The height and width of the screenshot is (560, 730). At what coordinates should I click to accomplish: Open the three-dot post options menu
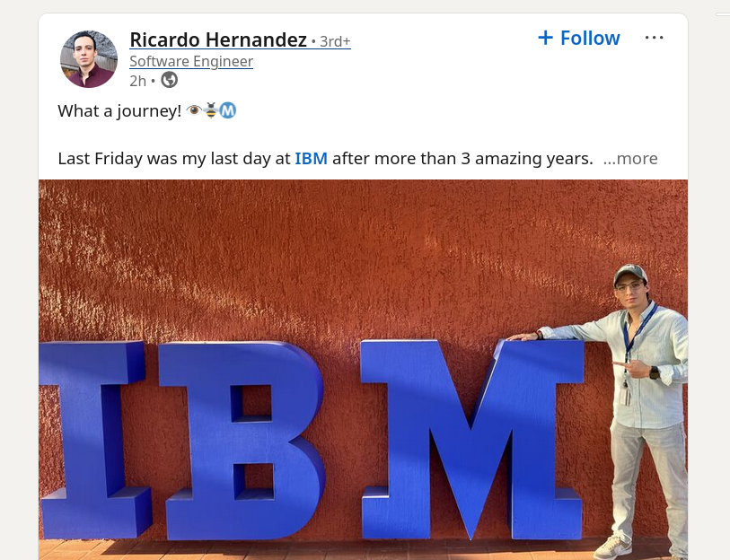pos(654,37)
